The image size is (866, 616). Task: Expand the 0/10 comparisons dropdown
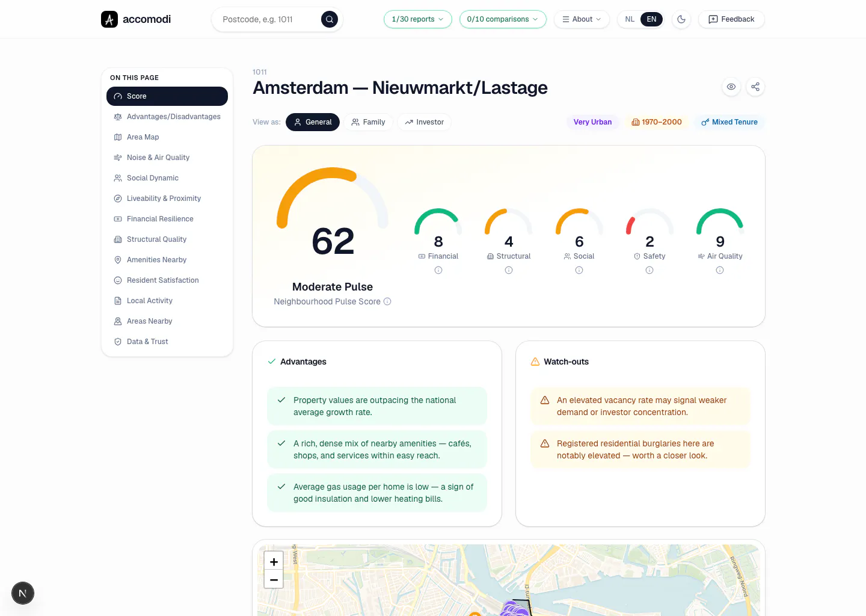tap(503, 19)
